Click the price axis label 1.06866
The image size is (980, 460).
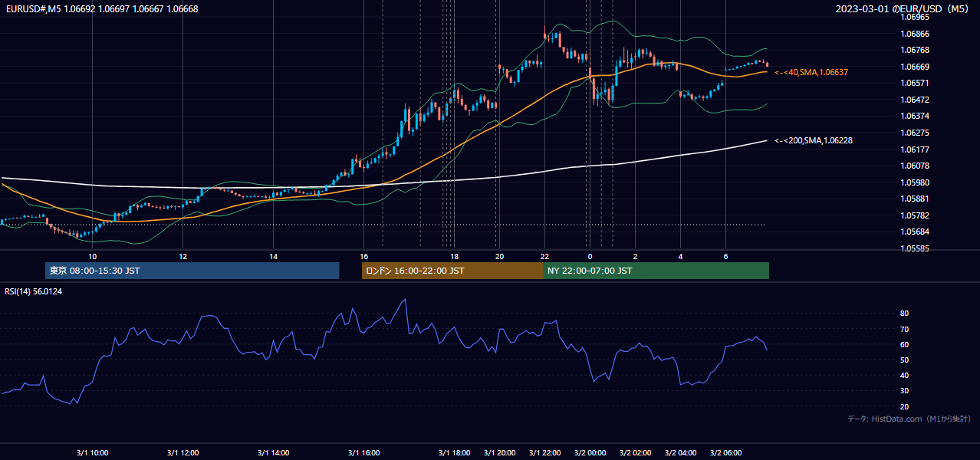click(x=915, y=34)
